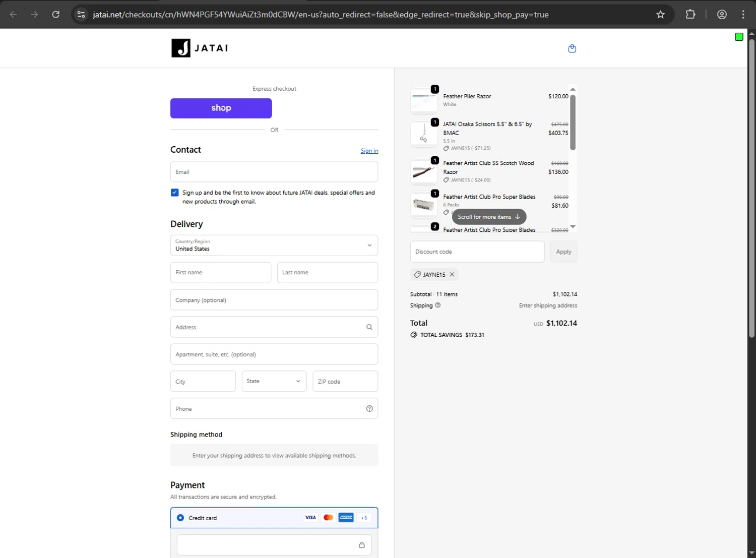Click the Mastercard logo
756x558 pixels.
click(x=328, y=518)
